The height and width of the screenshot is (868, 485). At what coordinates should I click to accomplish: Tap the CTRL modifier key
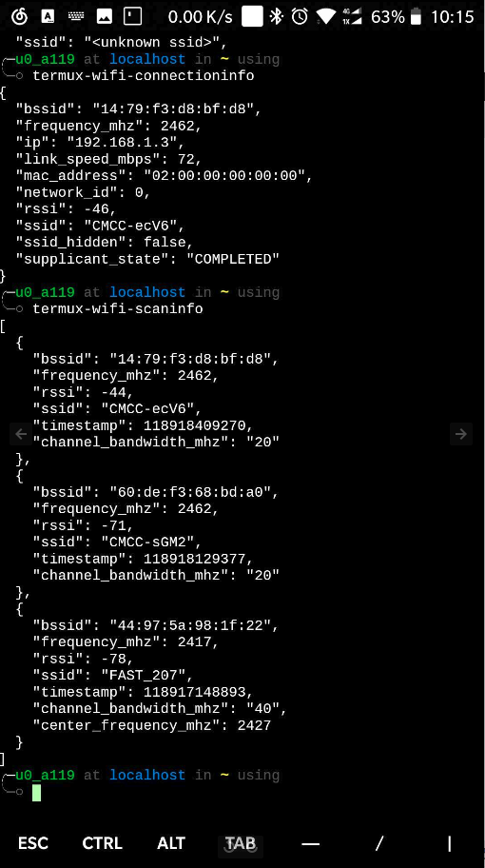click(x=103, y=843)
